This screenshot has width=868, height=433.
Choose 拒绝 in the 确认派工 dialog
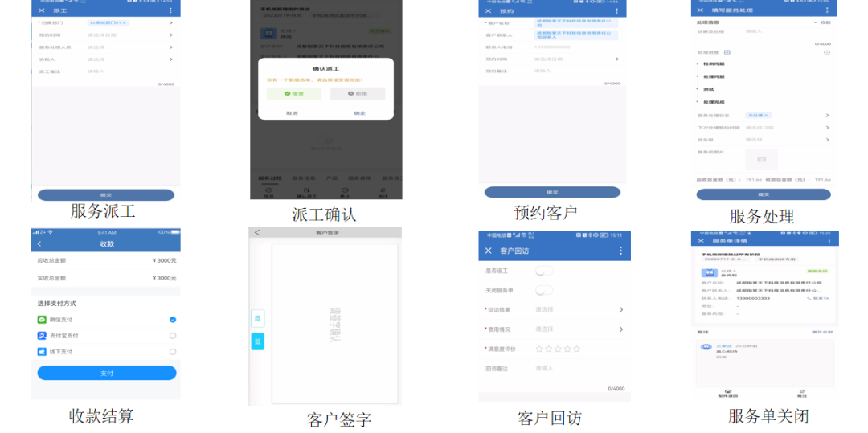tap(358, 93)
